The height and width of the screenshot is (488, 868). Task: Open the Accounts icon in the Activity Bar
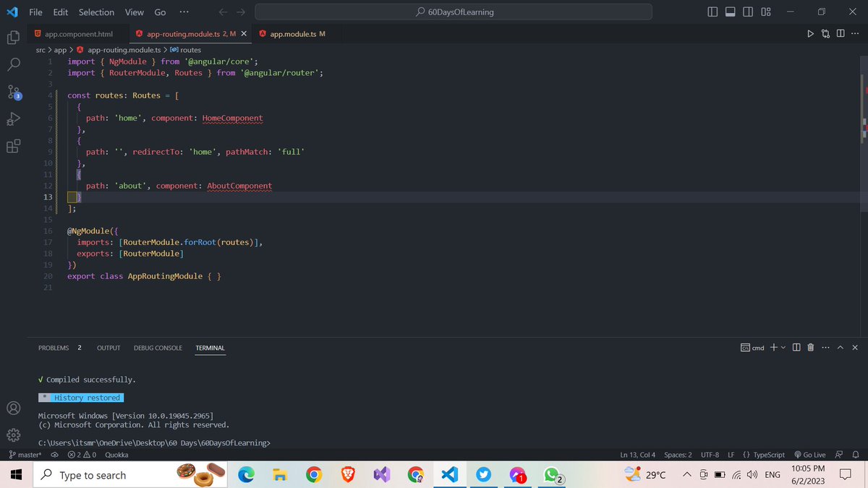13,408
